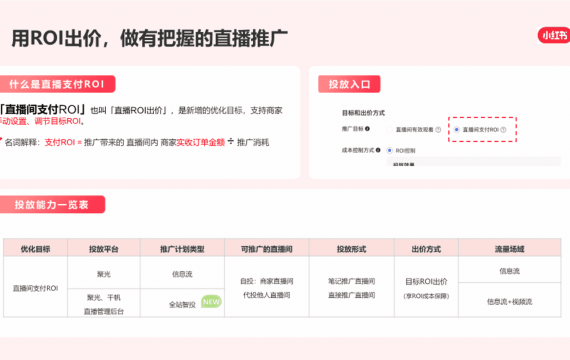The height and width of the screenshot is (360, 570).
Task: Click the 直接推广直播间 text
Action: [x=352, y=295]
